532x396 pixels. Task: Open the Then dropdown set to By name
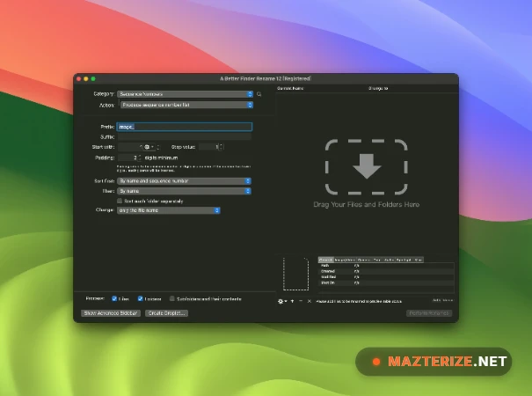click(x=185, y=191)
